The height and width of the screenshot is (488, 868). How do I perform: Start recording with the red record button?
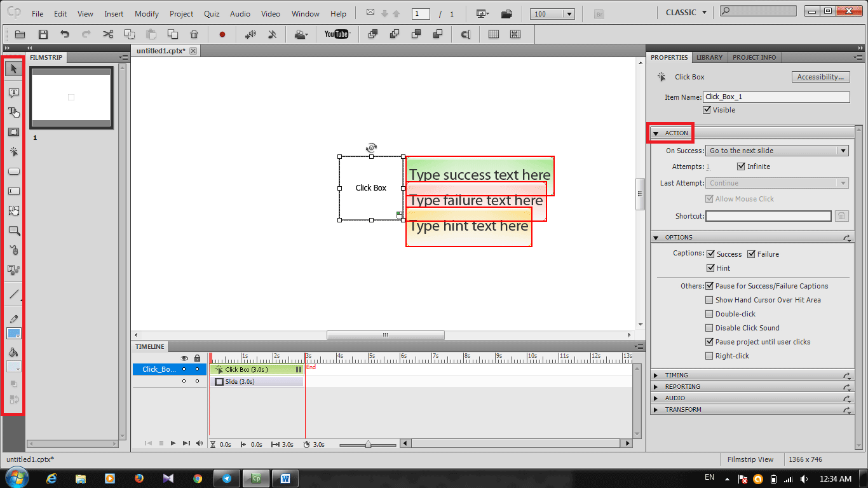(222, 34)
